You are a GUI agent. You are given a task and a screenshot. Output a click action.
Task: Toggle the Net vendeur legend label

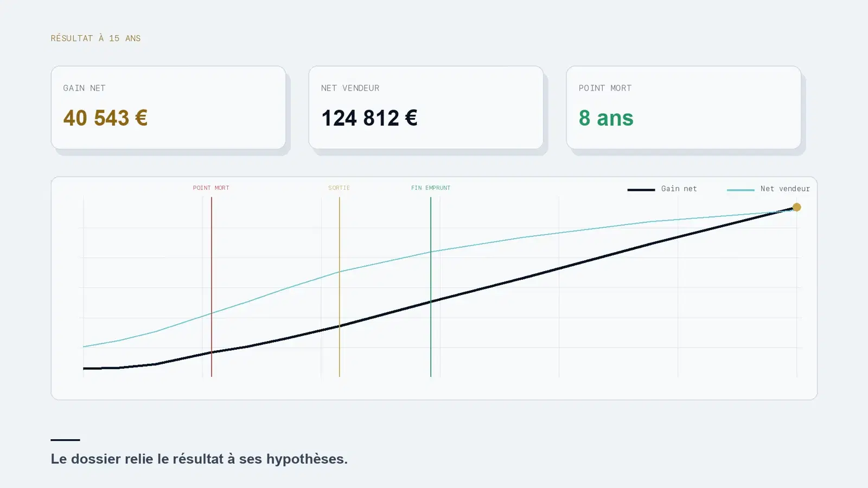click(785, 189)
